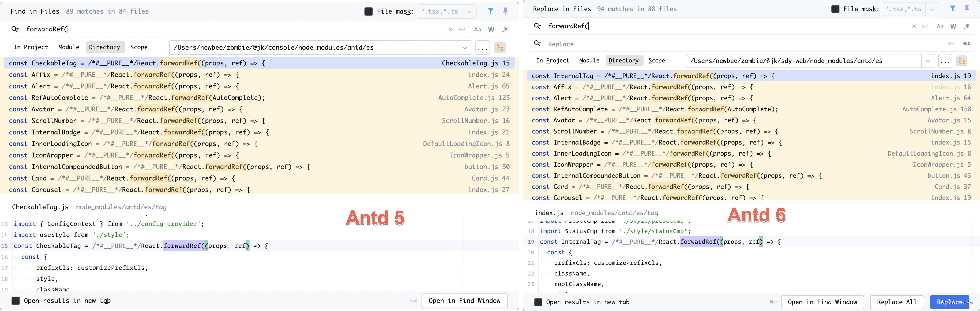Viewport: 980px width, 311px height.
Task: Toggle directory tree icon in Replace in Files
Action: 962,61
